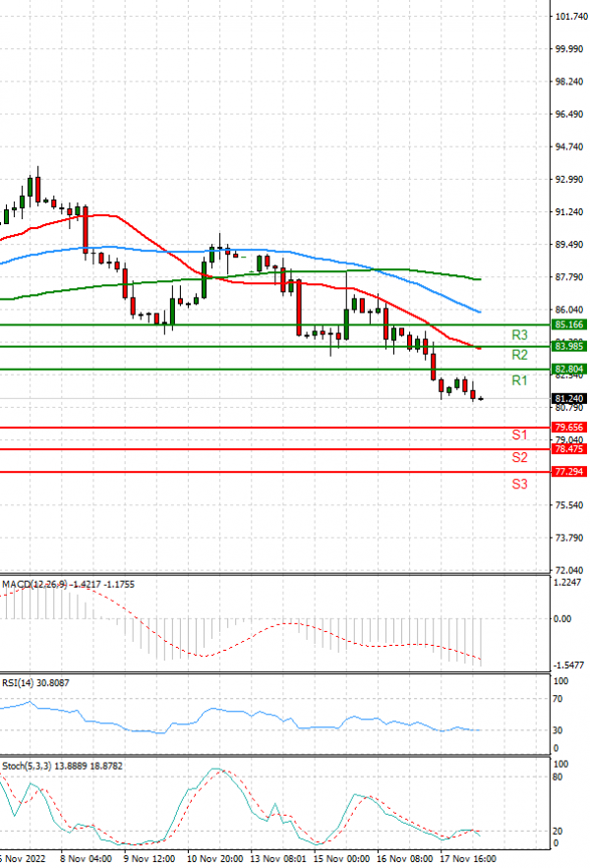Viewport: 590px width, 868px height.
Task: Click the S3 support price tag 77.294
Action: (569, 472)
